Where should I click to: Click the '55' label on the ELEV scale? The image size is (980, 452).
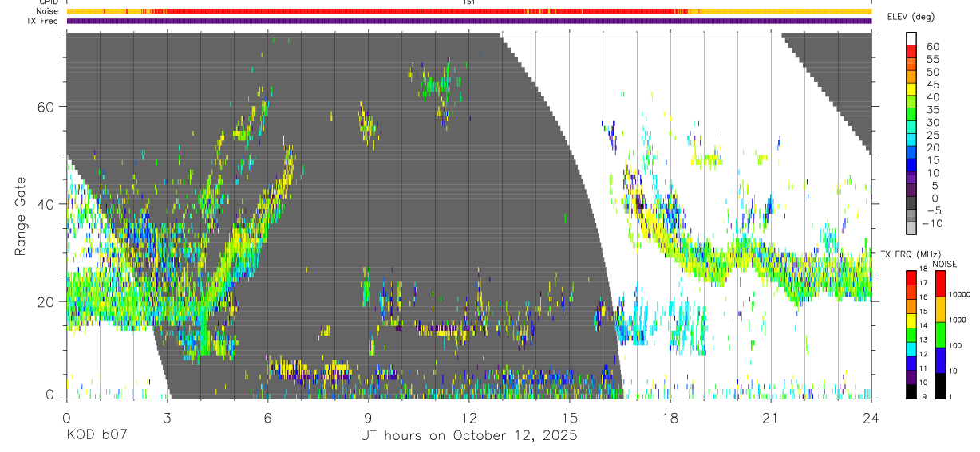coord(931,59)
